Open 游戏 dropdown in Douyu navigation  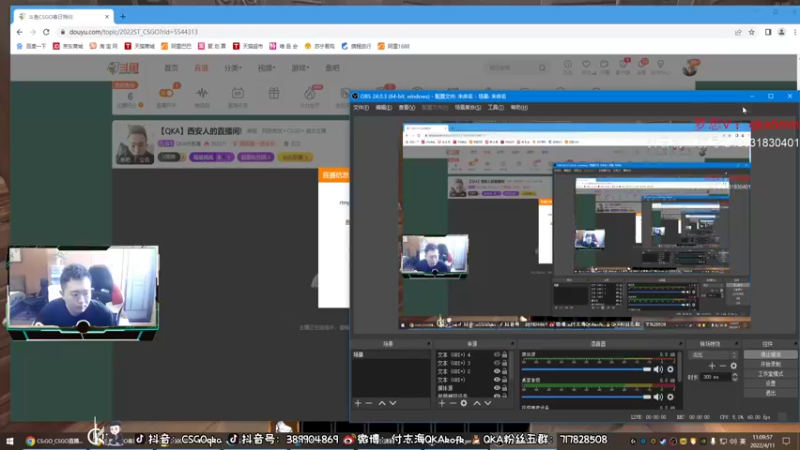click(x=300, y=68)
